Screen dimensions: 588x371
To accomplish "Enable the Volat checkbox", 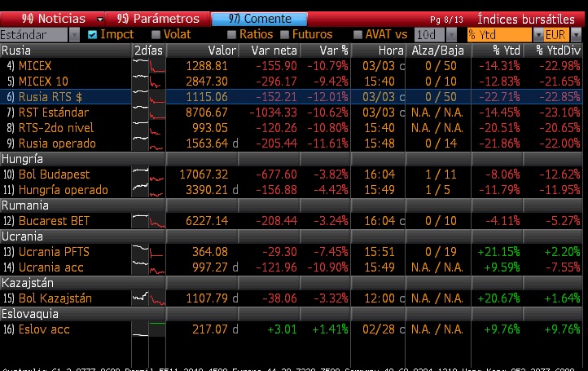I will pyautogui.click(x=156, y=35).
